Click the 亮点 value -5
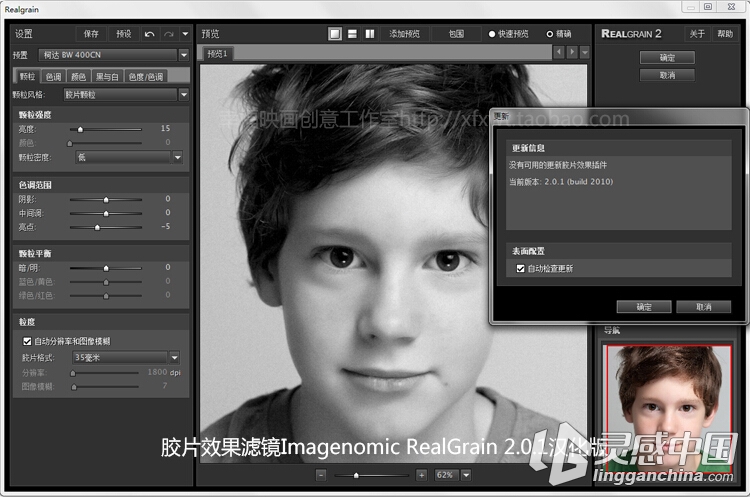Screen dimensions: 750x497 [165, 226]
